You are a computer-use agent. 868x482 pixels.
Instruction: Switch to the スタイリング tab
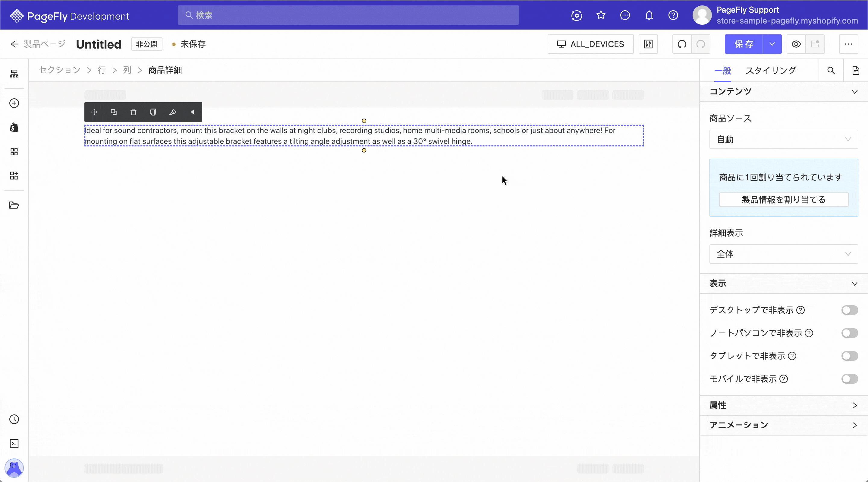[771, 71]
